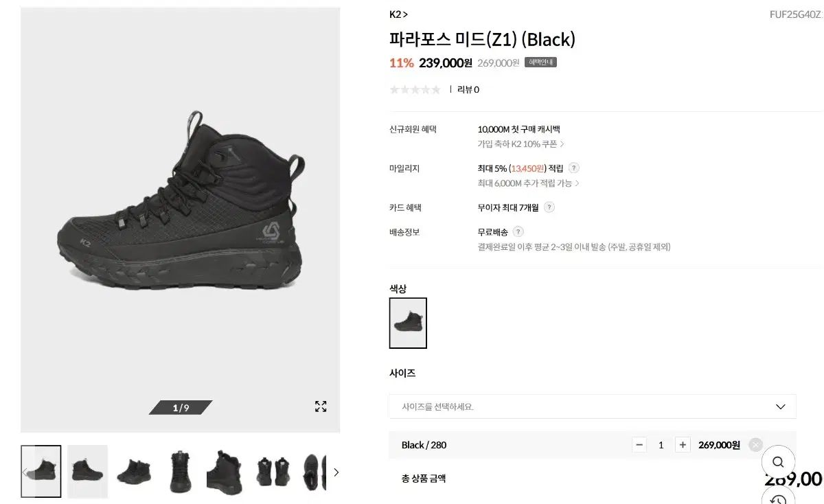Open additional 6,000M mileage info link

[528, 183]
